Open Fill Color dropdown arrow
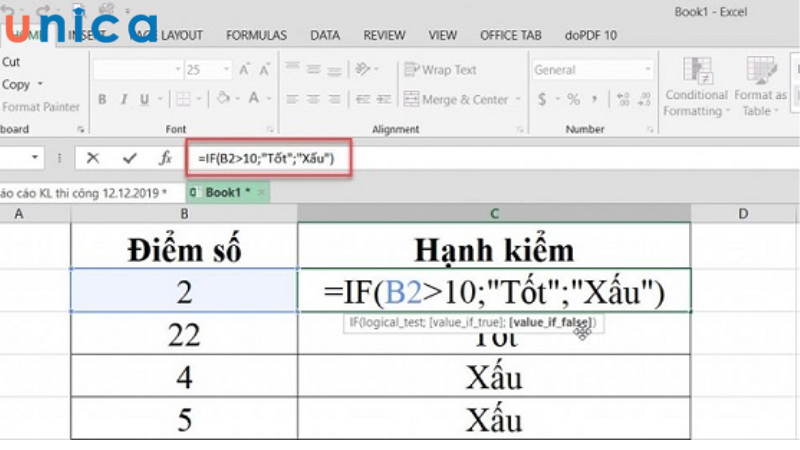The height and width of the screenshot is (450, 800). [238, 98]
